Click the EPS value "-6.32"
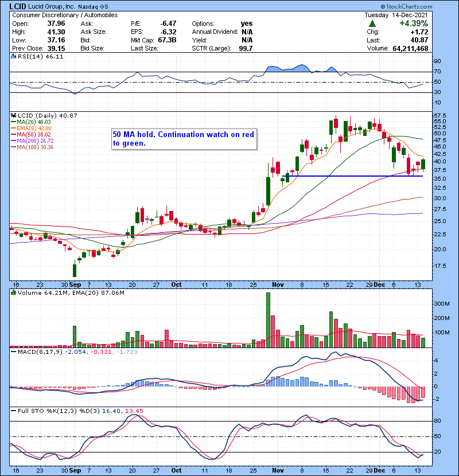 pos(168,32)
